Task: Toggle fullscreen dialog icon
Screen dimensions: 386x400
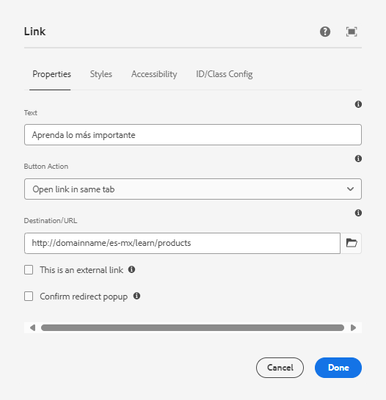Action: pyautogui.click(x=351, y=32)
